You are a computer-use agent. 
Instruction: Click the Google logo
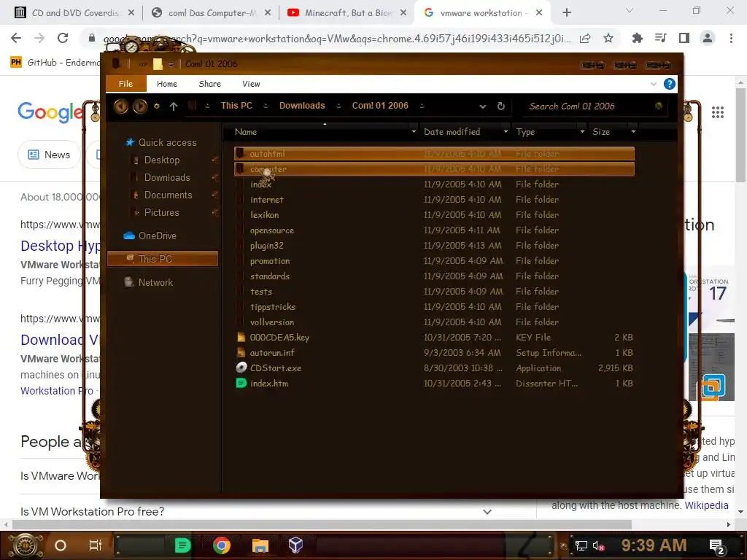[50, 112]
